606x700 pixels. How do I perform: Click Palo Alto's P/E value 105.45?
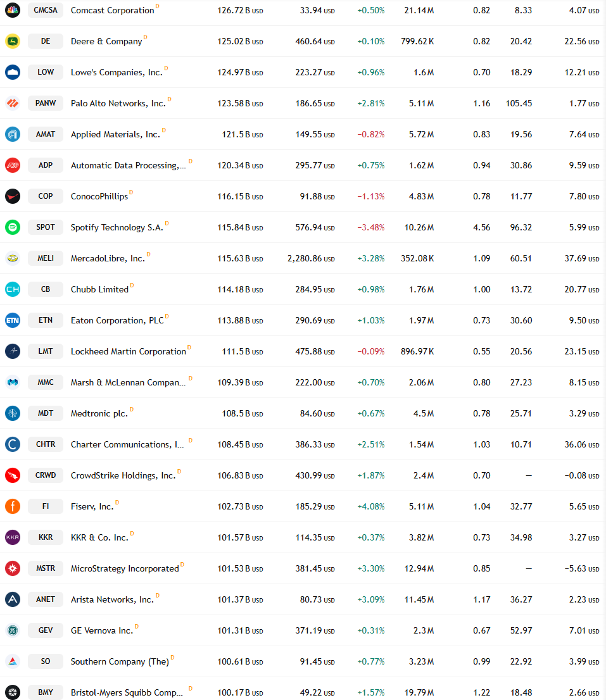point(519,103)
